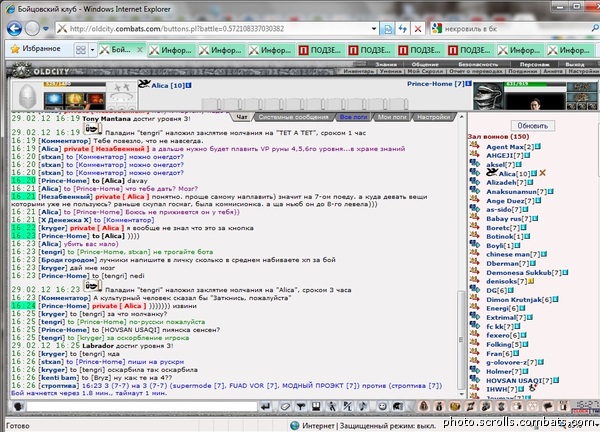Click the chat scrollbar up arrow
600x432 pixels.
coord(461,116)
